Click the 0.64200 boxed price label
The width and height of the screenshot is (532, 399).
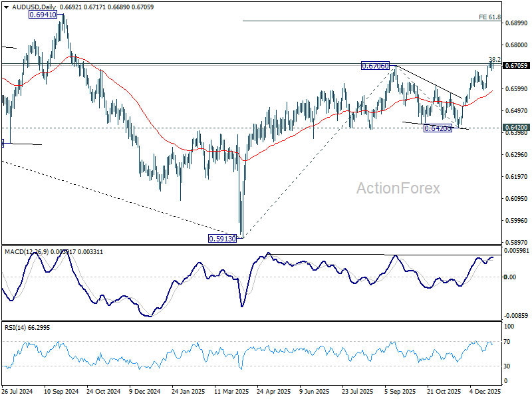tap(438, 128)
